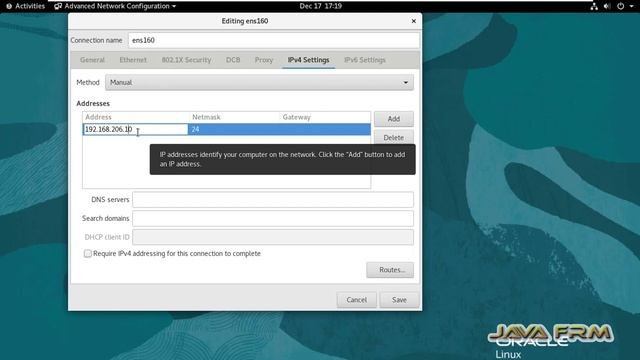Click the Delete address button
The width and height of the screenshot is (640, 360).
(394, 138)
